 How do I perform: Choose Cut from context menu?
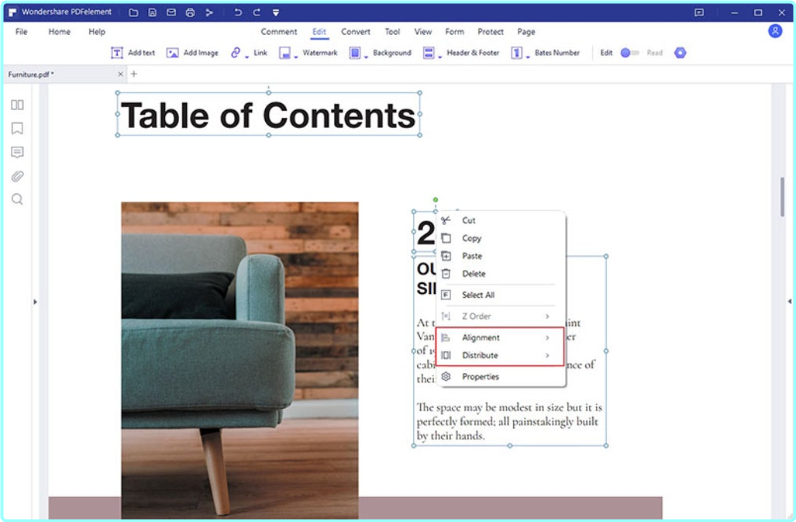click(x=501, y=220)
